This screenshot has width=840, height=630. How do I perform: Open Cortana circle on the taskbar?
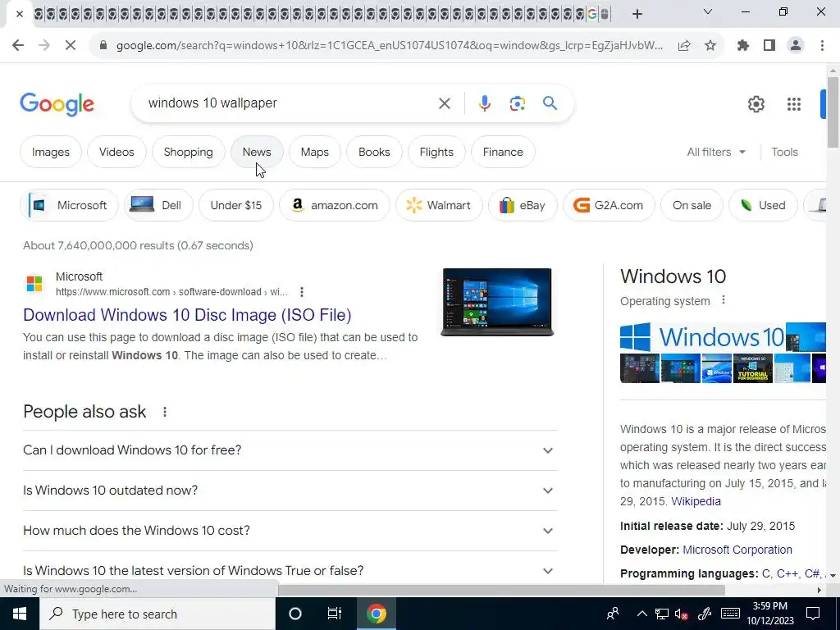(295, 614)
